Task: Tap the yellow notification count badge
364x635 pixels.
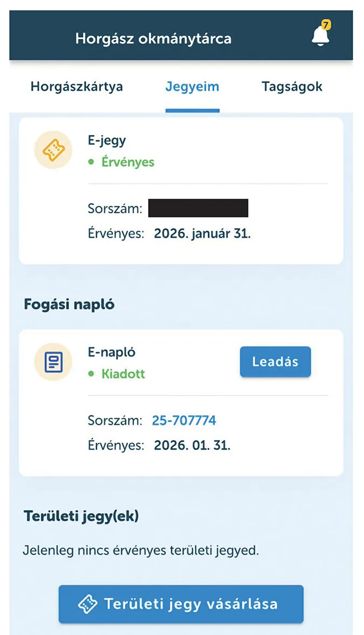Action: tap(326, 25)
